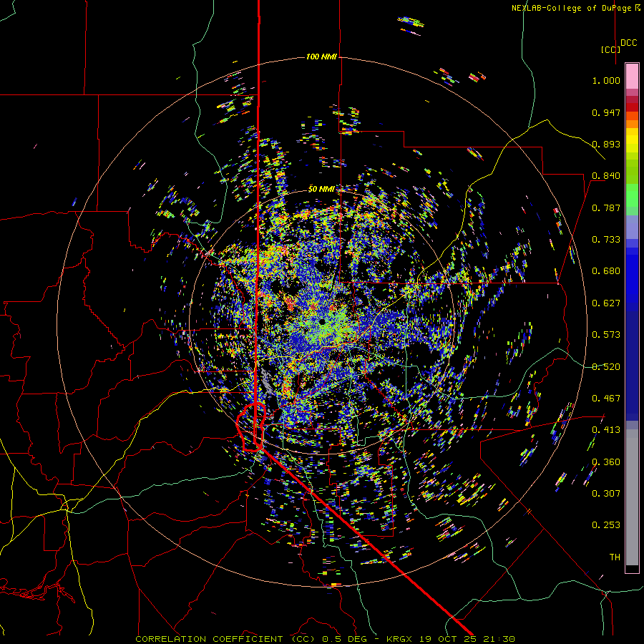Click the 0.253 value on the color scale
The width and height of the screenshot is (644, 644).
(x=606, y=525)
